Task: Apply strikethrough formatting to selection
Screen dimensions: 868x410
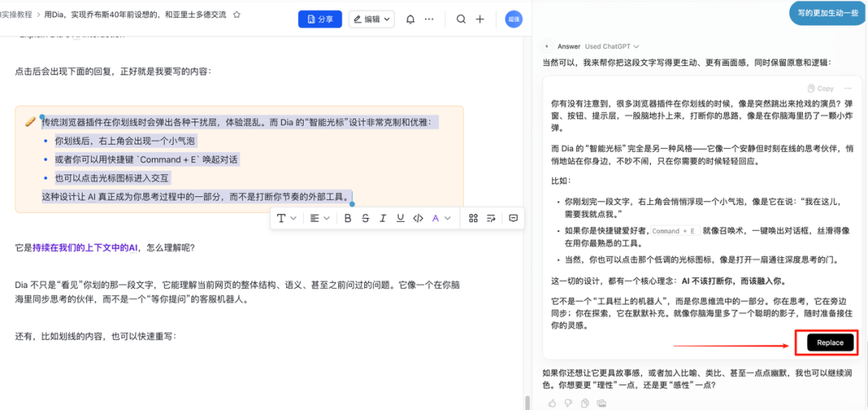Action: pos(365,219)
